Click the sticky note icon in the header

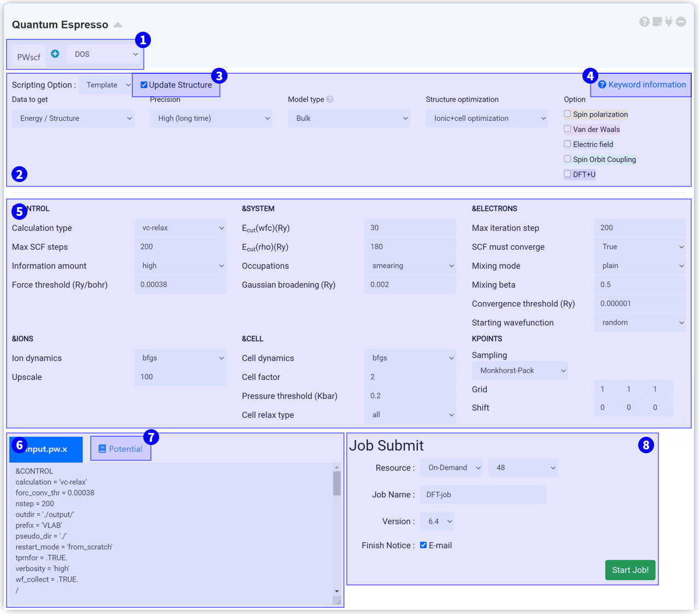[x=657, y=22]
